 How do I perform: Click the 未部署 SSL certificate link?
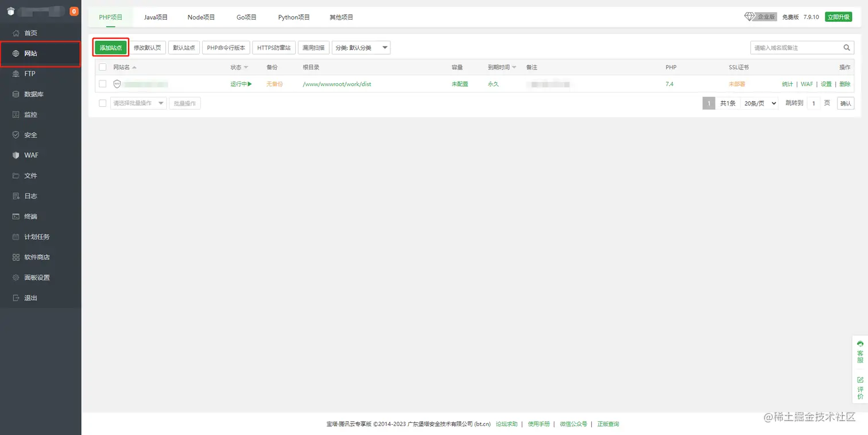[737, 84]
